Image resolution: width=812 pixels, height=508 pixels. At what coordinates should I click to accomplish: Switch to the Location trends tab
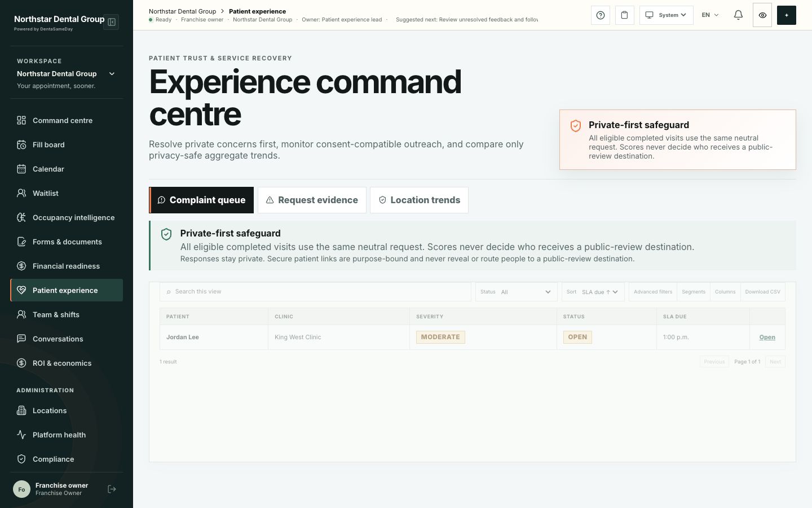click(419, 200)
